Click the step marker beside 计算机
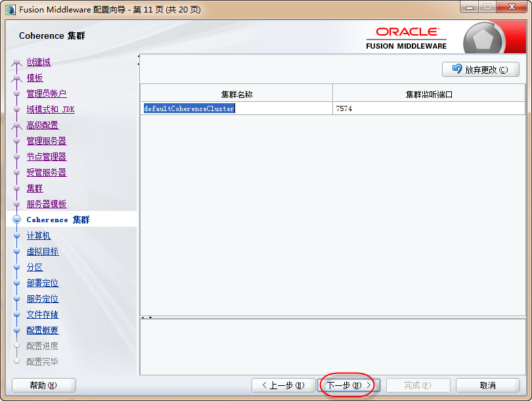532x401 pixels. click(x=16, y=235)
